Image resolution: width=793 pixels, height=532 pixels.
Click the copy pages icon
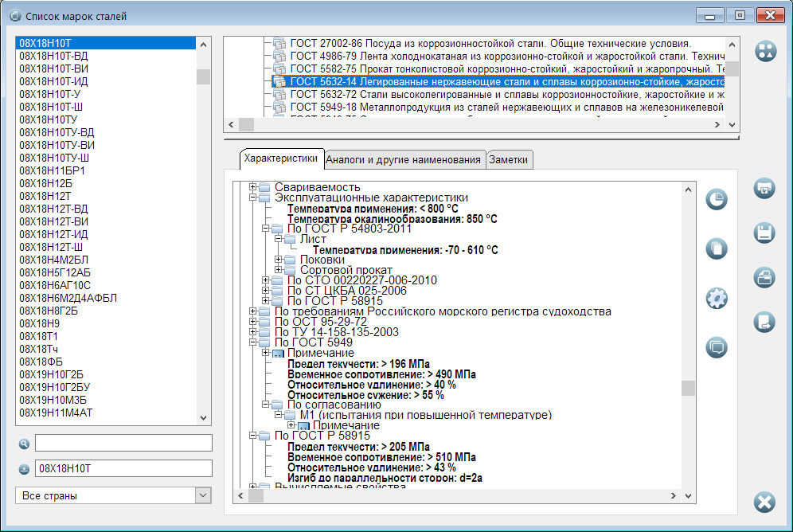[x=717, y=248]
